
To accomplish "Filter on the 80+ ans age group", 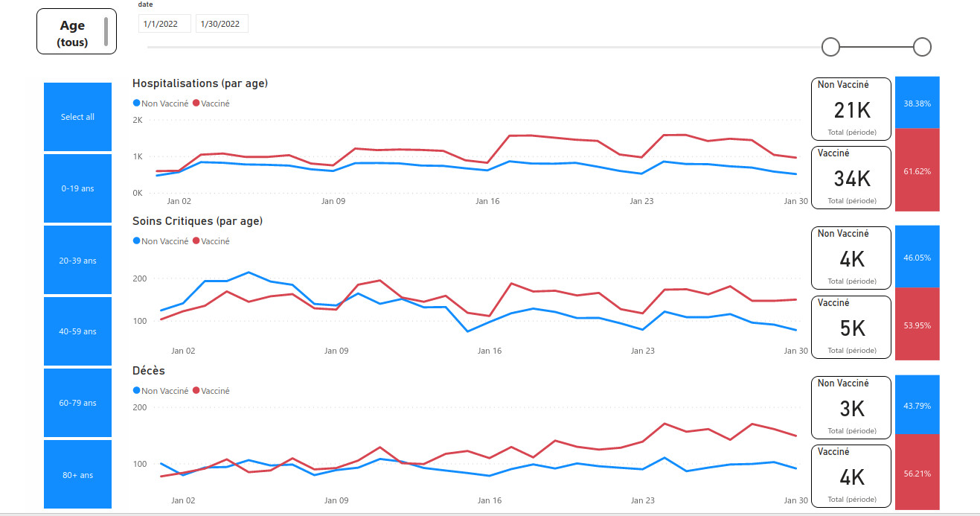I will (x=77, y=474).
